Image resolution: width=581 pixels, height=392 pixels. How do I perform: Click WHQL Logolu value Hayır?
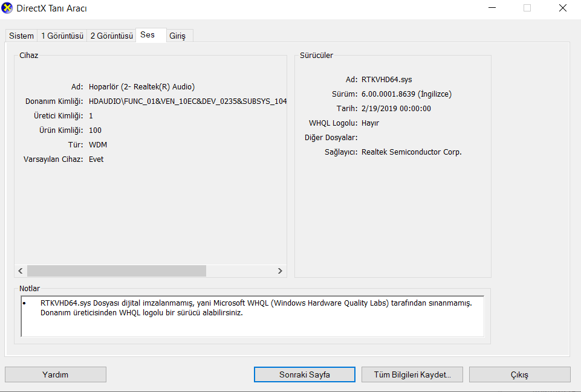(x=370, y=123)
